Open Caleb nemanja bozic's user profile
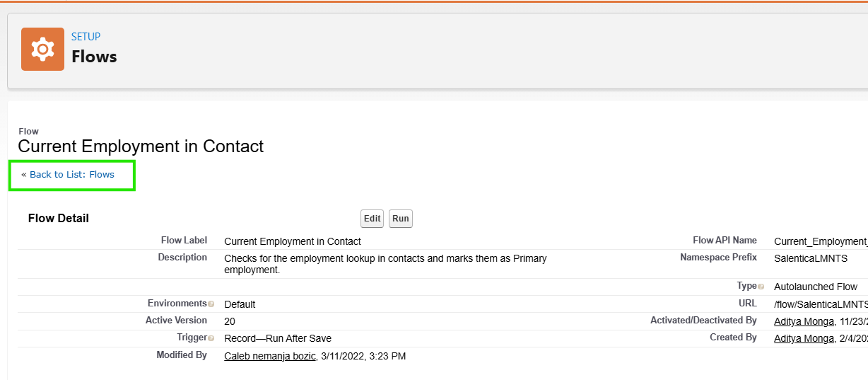 pyautogui.click(x=269, y=356)
